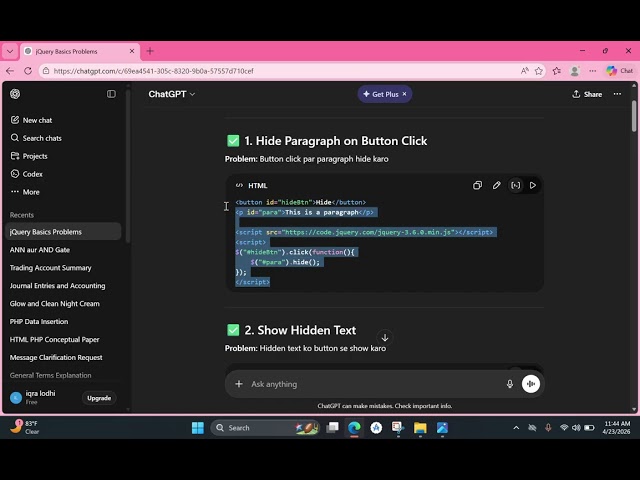The image size is (640, 480).
Task: Click the Microsoft Edge taskbar icon
Action: click(x=354, y=428)
